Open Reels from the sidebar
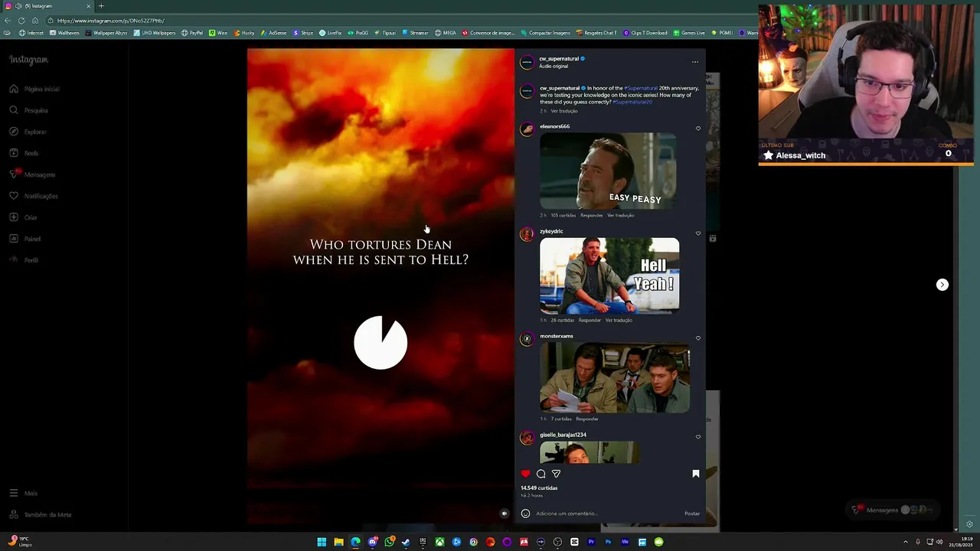980x551 pixels. 24,153
